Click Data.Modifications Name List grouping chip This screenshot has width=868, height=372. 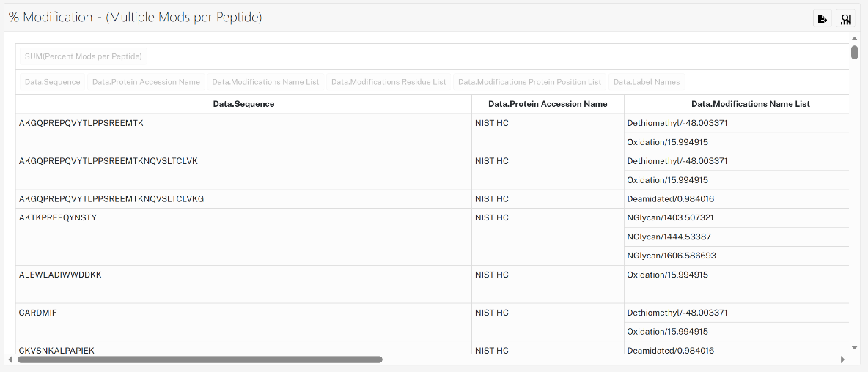coord(265,82)
